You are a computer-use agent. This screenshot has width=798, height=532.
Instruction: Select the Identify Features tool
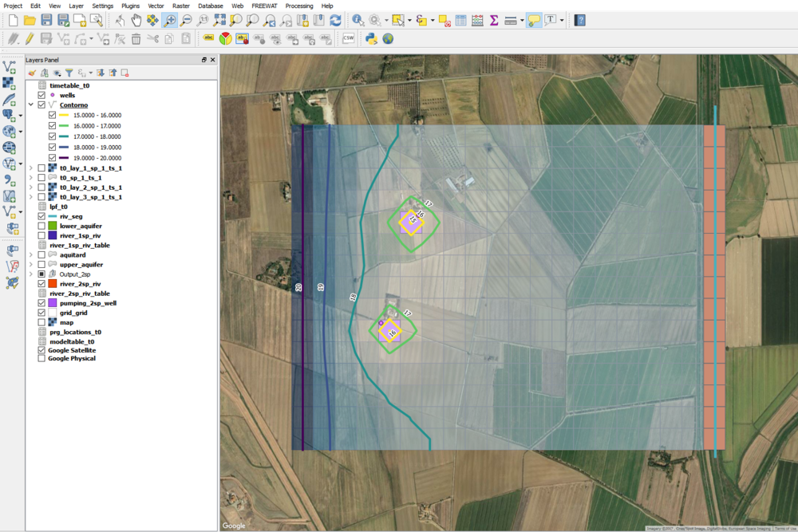358,20
